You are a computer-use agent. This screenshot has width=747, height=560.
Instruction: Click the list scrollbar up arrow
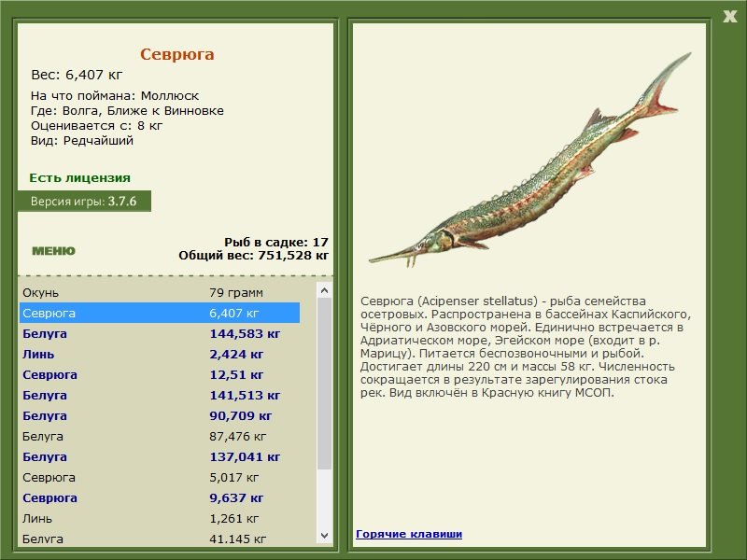tap(324, 290)
